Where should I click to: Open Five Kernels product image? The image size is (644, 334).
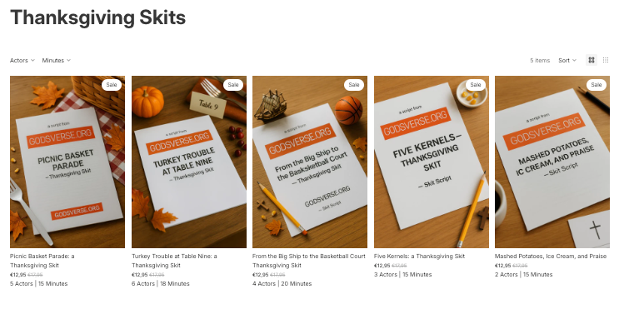[x=432, y=162]
